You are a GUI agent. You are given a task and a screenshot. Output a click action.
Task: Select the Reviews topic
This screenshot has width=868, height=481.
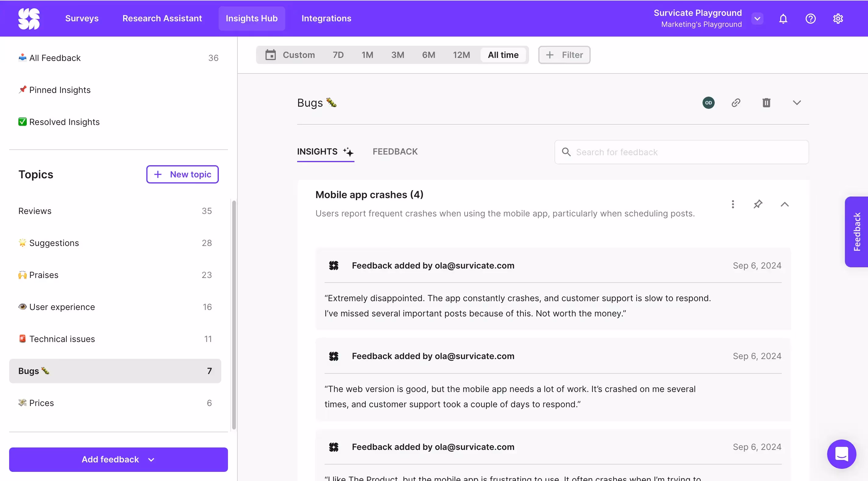tap(115, 211)
